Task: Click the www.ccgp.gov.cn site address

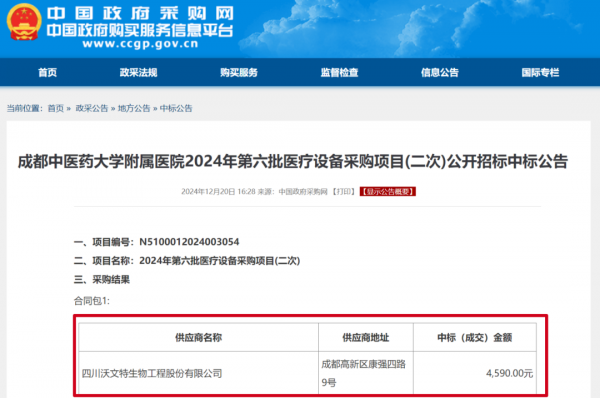Action: (140, 44)
